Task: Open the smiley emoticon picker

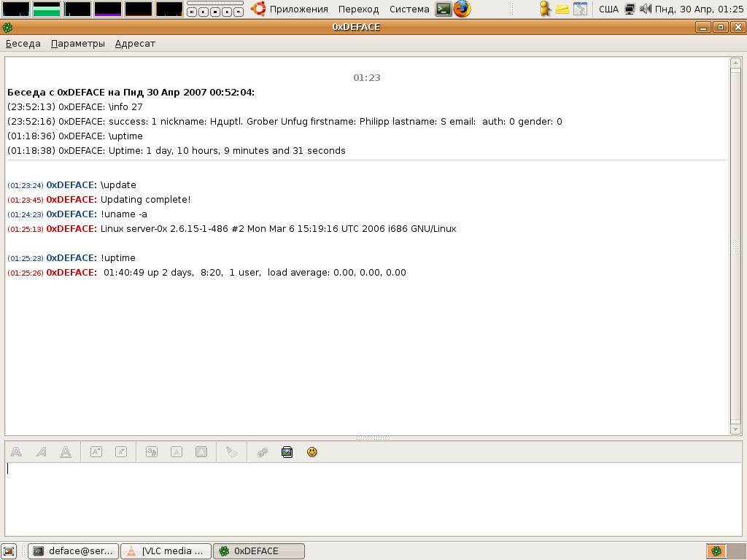Action: (312, 452)
